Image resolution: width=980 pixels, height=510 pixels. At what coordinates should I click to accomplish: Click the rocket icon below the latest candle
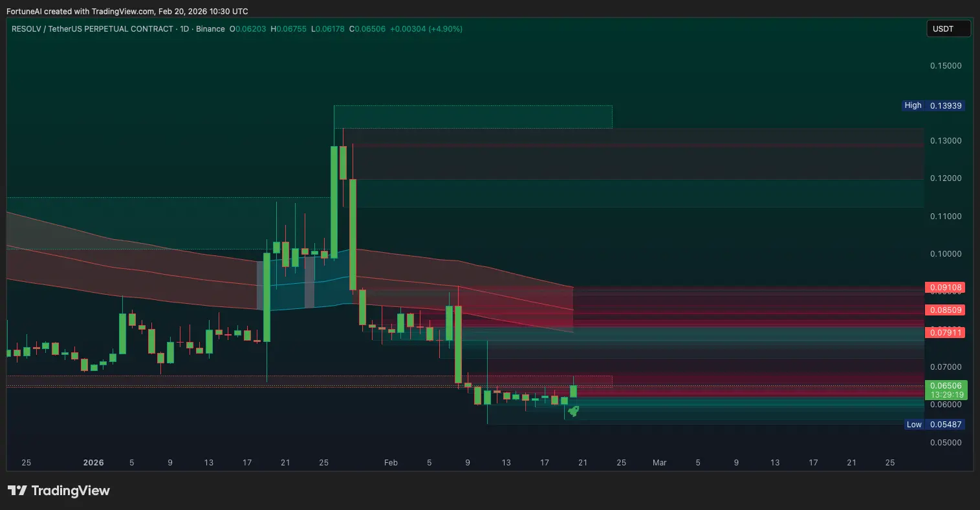coord(573,410)
